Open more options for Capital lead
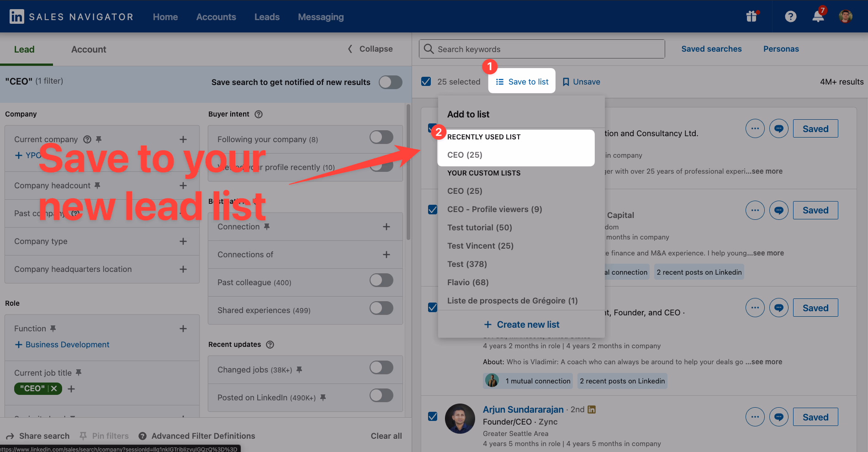Viewport: 868px width, 452px height. pos(755,210)
